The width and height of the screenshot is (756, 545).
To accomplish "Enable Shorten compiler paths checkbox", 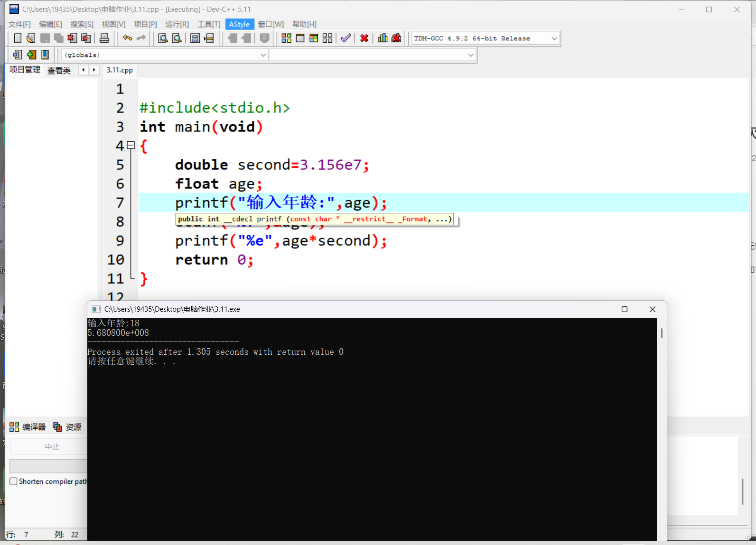I will (x=14, y=481).
